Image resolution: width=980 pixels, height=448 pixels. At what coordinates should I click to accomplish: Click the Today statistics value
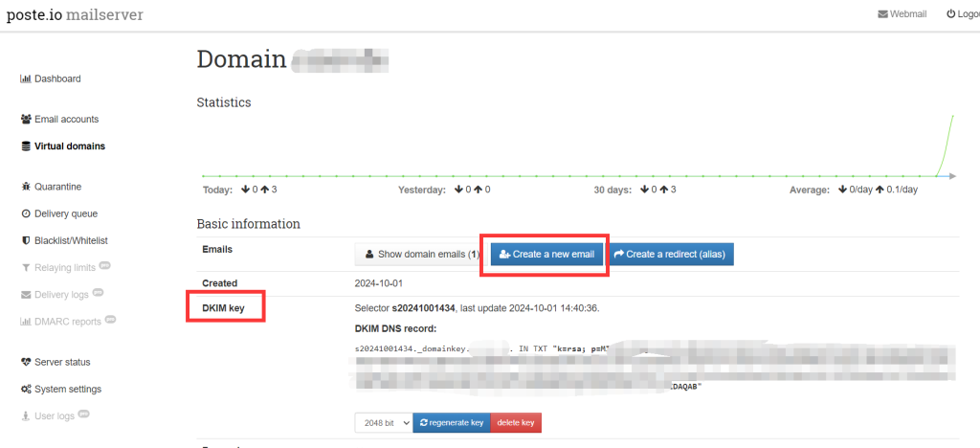click(x=260, y=189)
